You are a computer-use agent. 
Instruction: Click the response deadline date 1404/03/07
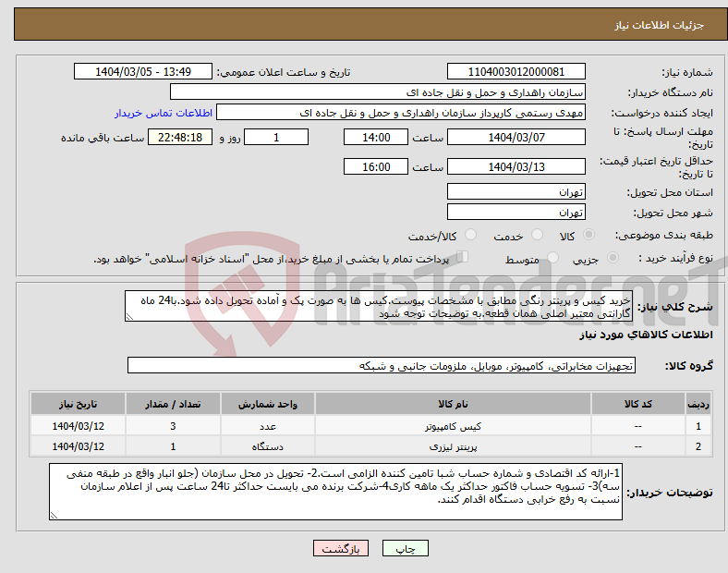pyautogui.click(x=516, y=137)
